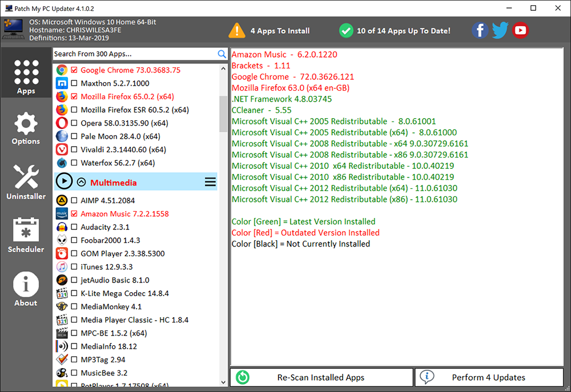The image size is (571, 392).
Task: Open the Twitter bird icon
Action: coord(500,30)
